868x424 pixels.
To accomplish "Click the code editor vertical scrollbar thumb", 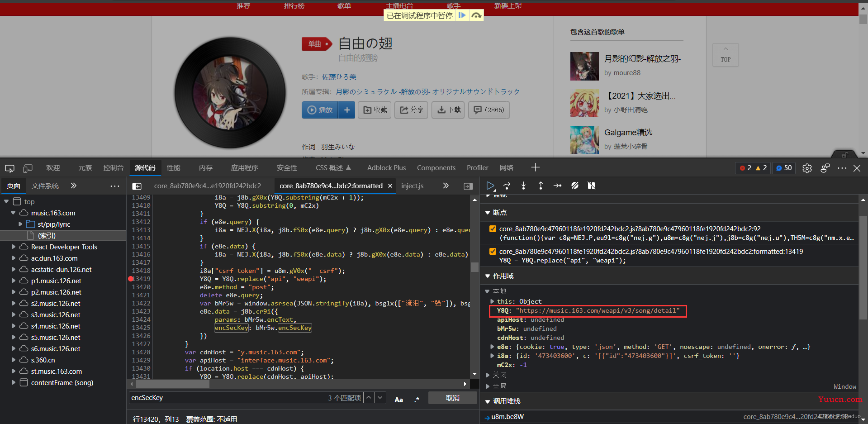I will pos(474,267).
